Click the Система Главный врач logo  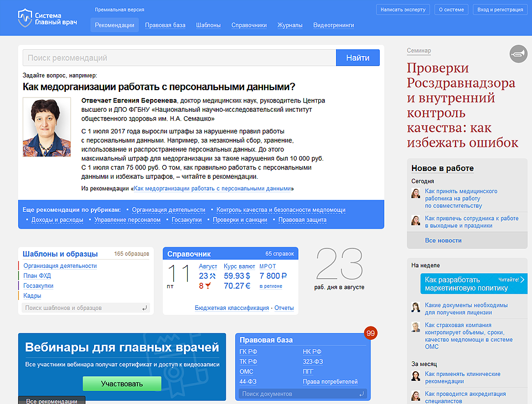(x=48, y=18)
